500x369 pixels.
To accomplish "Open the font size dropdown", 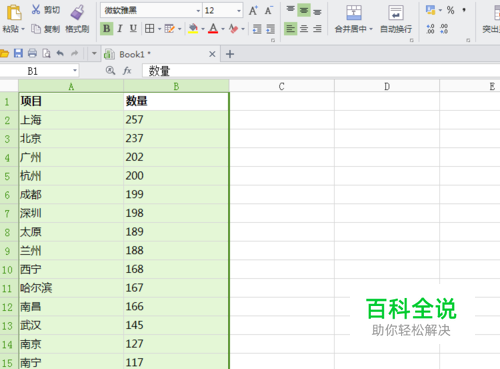I will click(239, 11).
